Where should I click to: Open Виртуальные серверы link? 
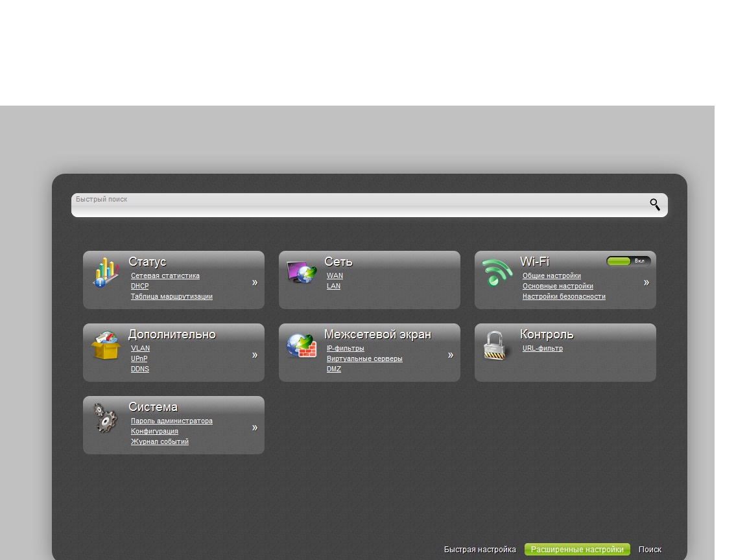coord(364,359)
